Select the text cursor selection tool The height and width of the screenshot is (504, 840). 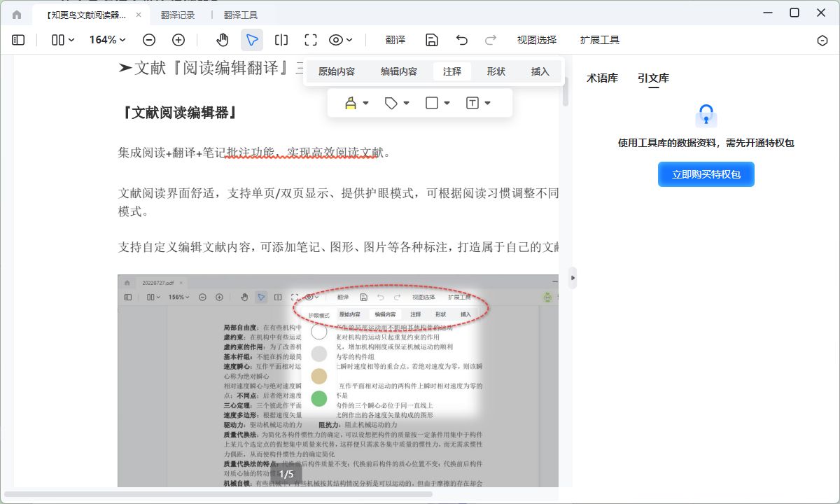point(281,41)
